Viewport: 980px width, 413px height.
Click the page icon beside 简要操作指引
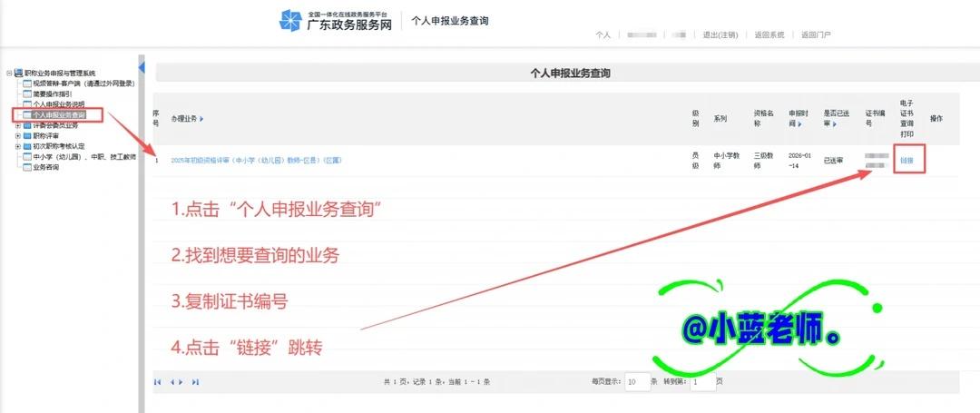click(27, 93)
